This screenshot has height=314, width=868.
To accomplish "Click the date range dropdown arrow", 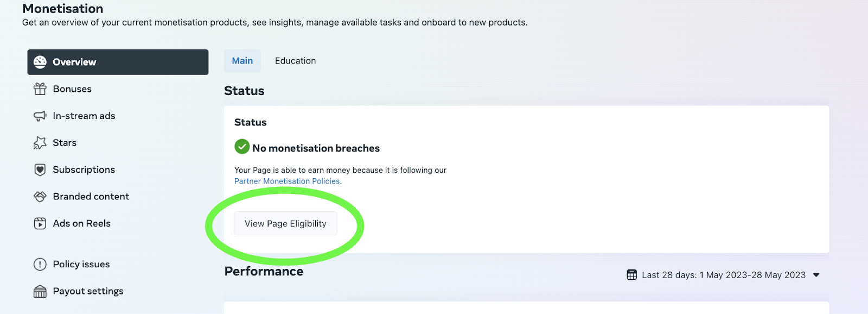I will [x=816, y=275].
